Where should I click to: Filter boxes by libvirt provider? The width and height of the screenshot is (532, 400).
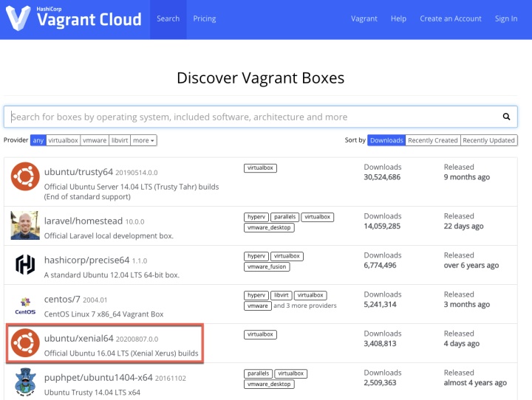[x=120, y=140]
